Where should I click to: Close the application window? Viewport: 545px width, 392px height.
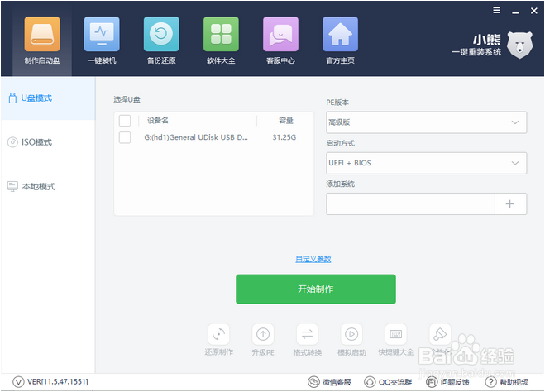[534, 11]
